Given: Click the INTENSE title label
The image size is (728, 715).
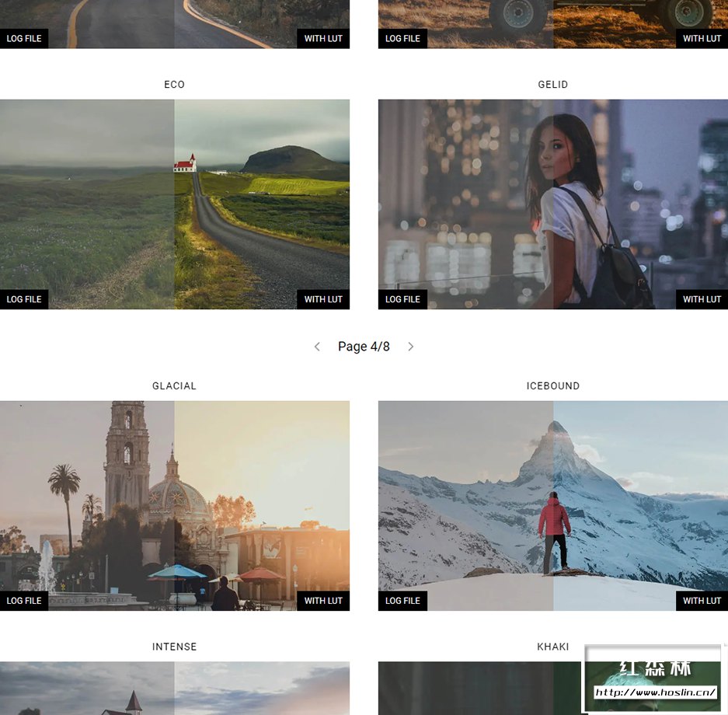Looking at the screenshot, I should tap(175, 647).
